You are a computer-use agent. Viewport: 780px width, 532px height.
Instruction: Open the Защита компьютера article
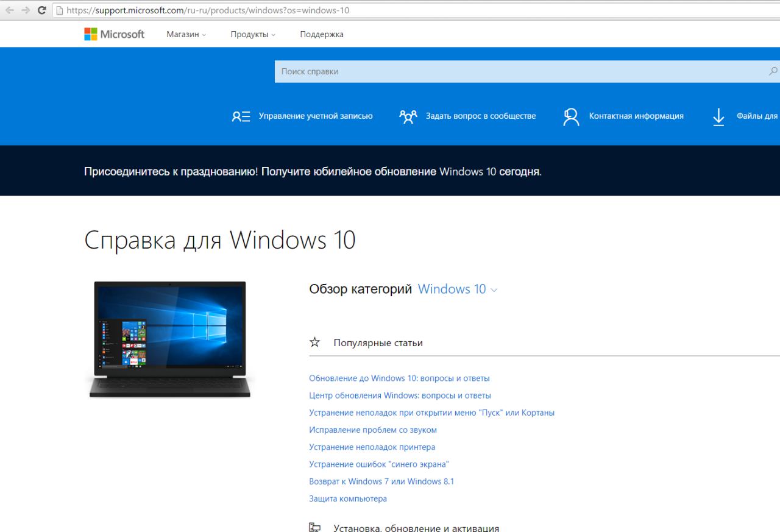click(x=348, y=498)
